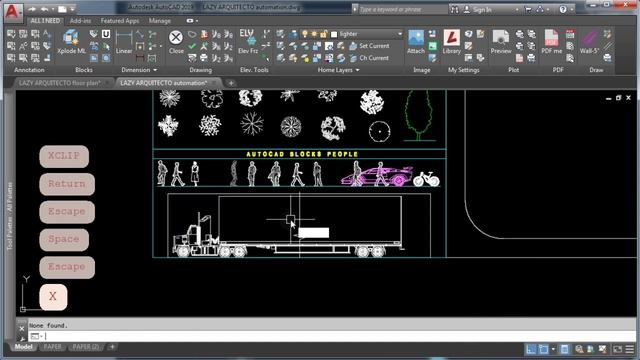Toggle snap mode in status bar

pos(543,349)
